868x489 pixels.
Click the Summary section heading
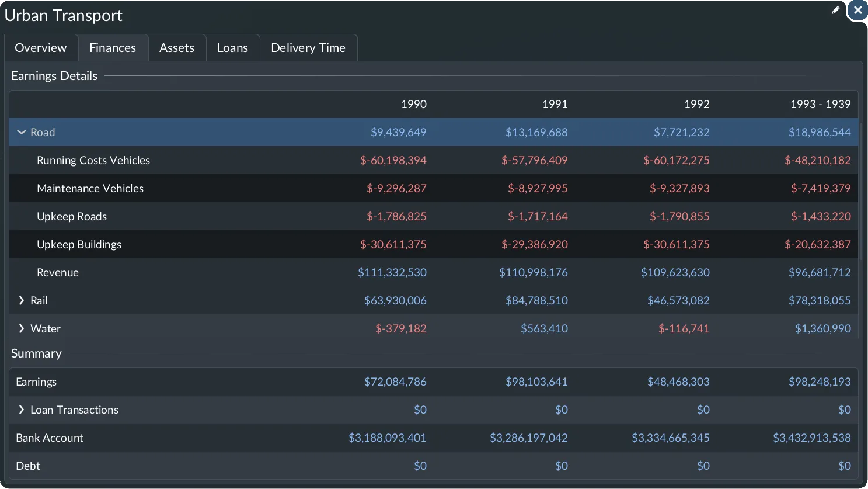click(36, 353)
